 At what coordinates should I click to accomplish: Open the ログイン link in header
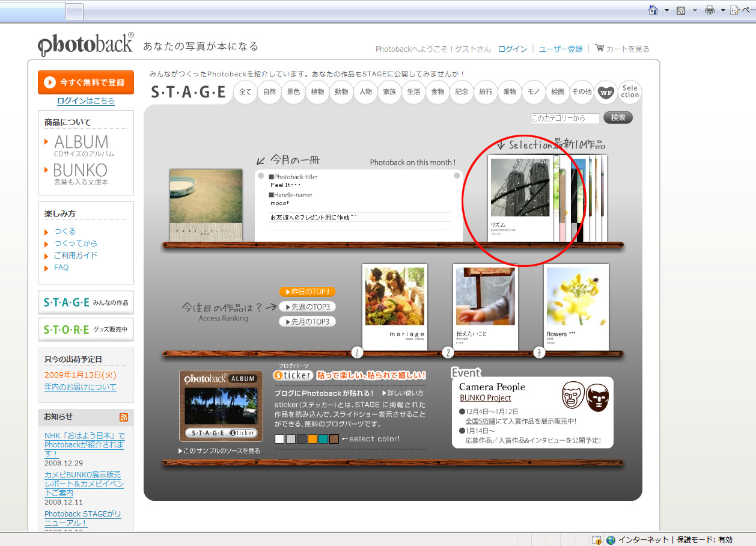coord(513,49)
